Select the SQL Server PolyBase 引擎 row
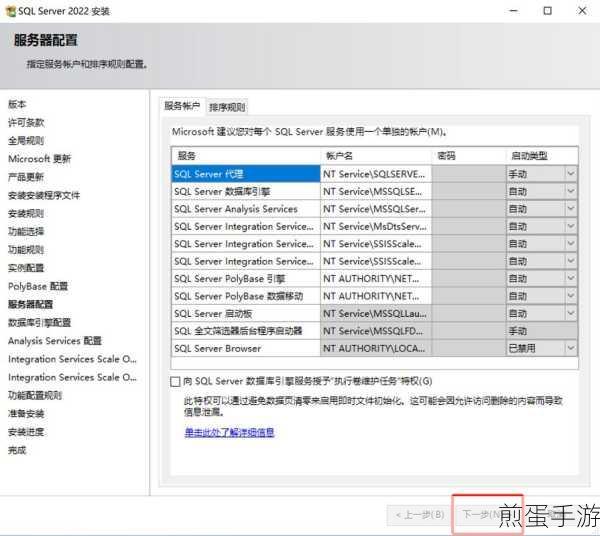This screenshot has height=536, width=600. 246,279
